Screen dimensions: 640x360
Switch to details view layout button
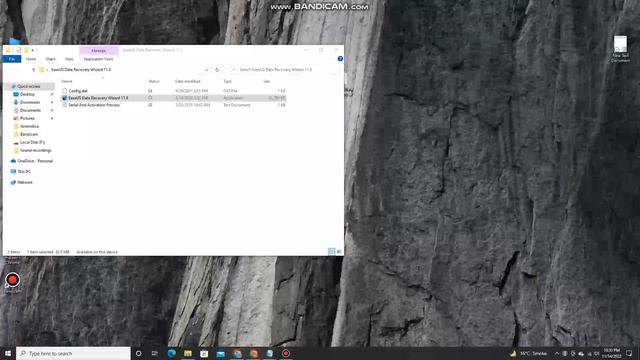(331, 251)
